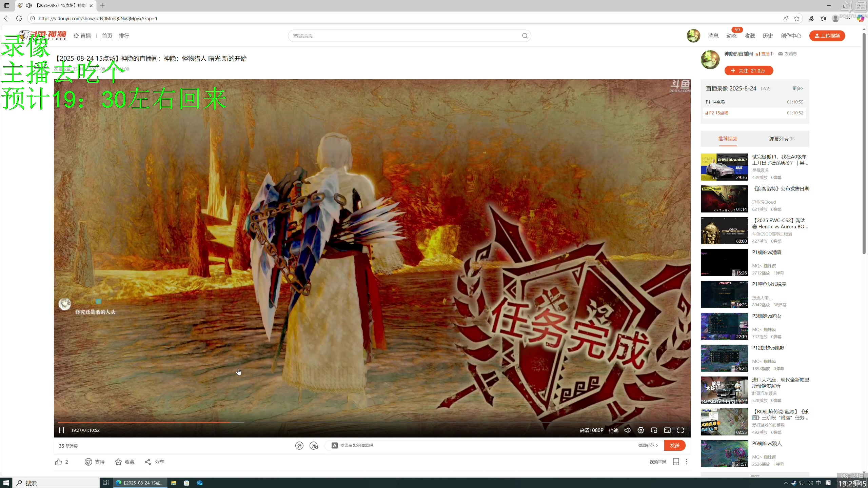The width and height of the screenshot is (868, 488).
Task: Open 2025 EWC-CS2 Heroic vs Aurora video
Action: 780,224
